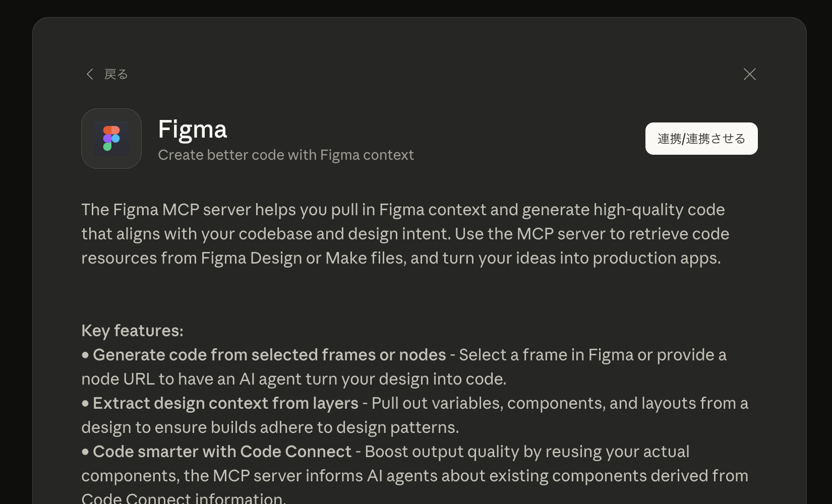Click the line starting 'resources from Figma Design'
This screenshot has height=504, width=832.
[x=400, y=258]
